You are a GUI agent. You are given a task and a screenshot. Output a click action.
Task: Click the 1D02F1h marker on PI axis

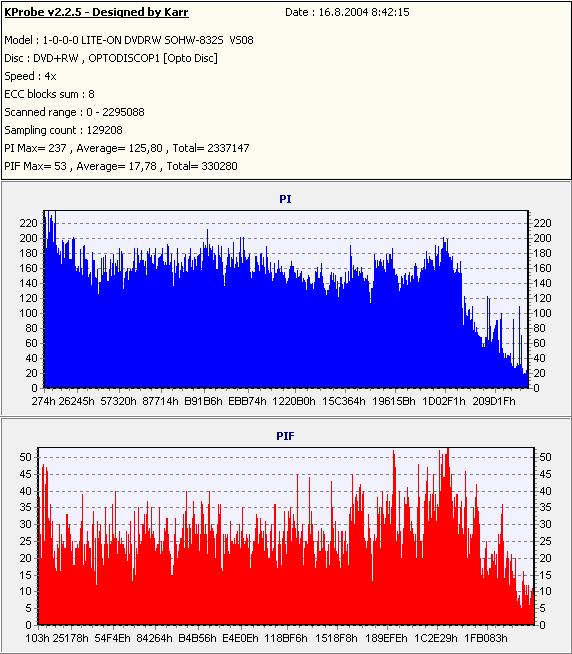tap(443, 401)
